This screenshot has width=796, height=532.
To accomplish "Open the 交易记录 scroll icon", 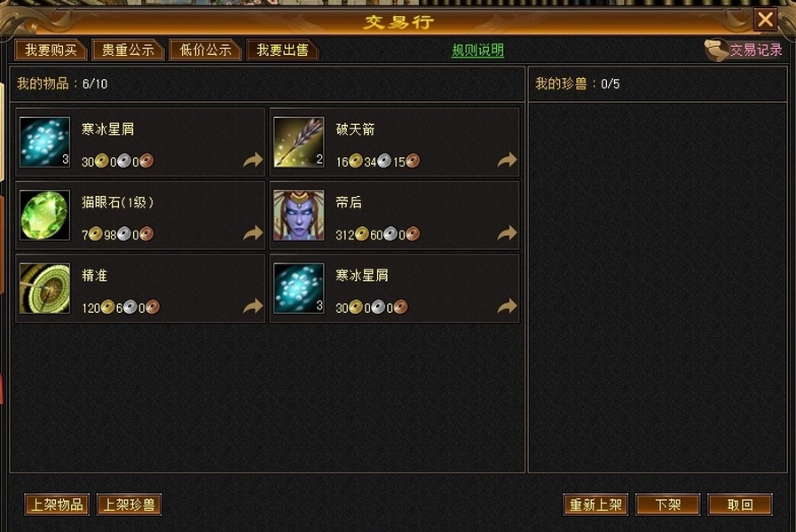I will click(x=716, y=50).
